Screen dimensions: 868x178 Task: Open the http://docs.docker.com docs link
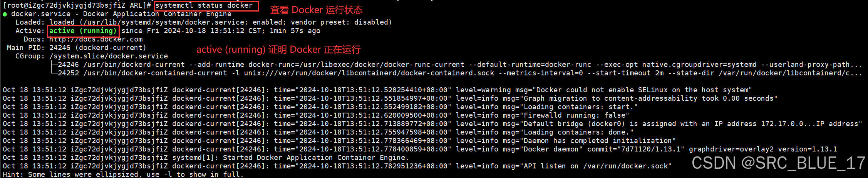click(x=96, y=39)
